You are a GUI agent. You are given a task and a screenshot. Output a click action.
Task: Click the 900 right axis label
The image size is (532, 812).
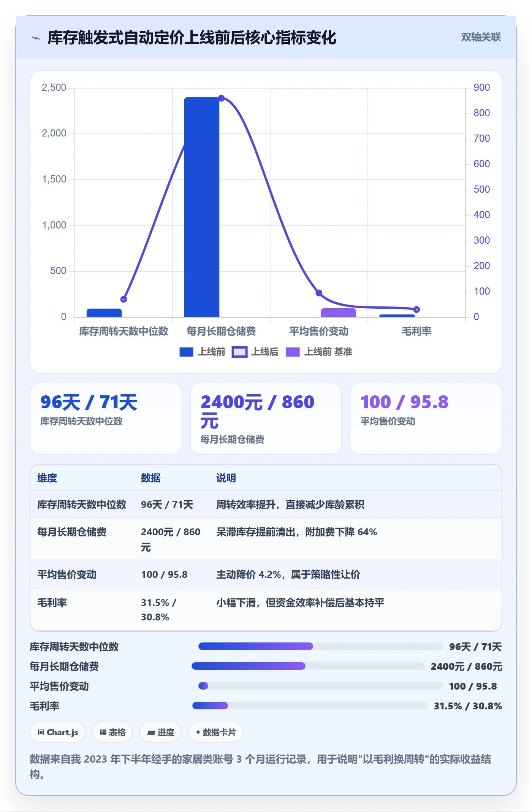click(x=481, y=88)
